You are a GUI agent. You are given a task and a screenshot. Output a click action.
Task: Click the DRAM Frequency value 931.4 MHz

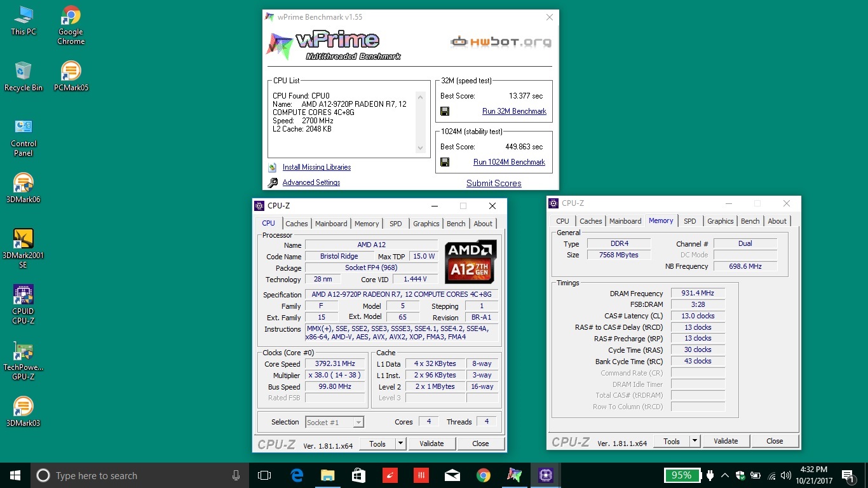pos(698,293)
